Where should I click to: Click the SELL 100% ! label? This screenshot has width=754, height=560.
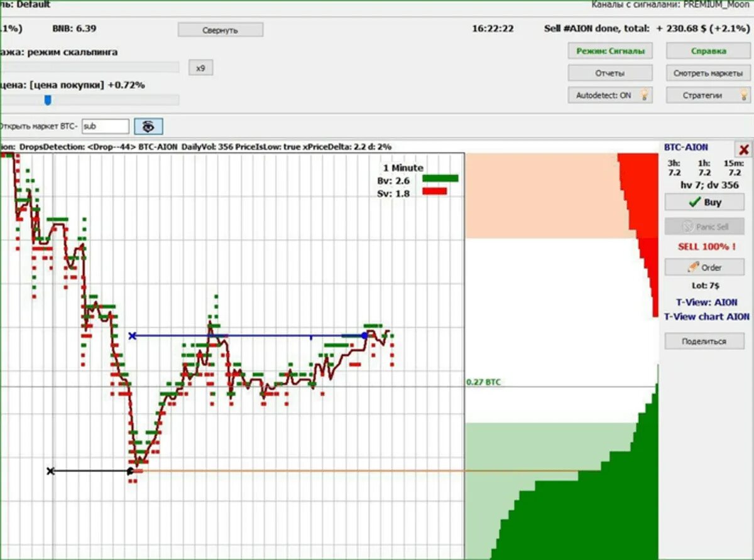pos(706,247)
